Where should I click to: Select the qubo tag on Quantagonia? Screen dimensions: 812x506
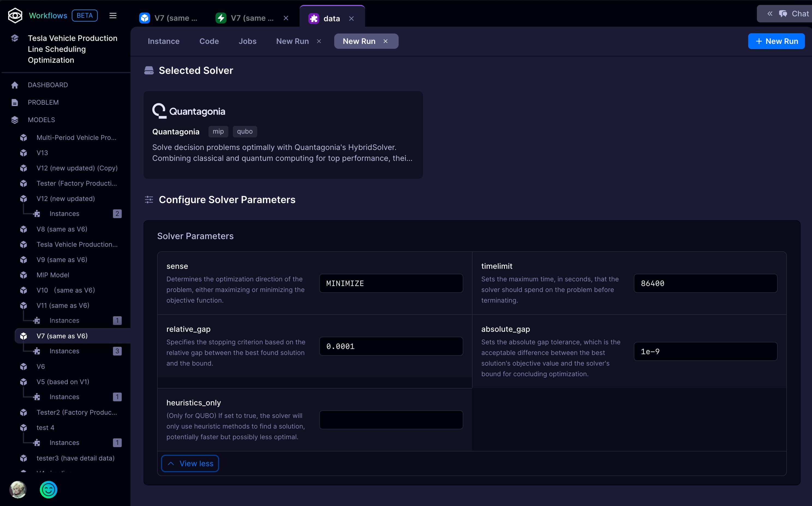pyautogui.click(x=244, y=131)
